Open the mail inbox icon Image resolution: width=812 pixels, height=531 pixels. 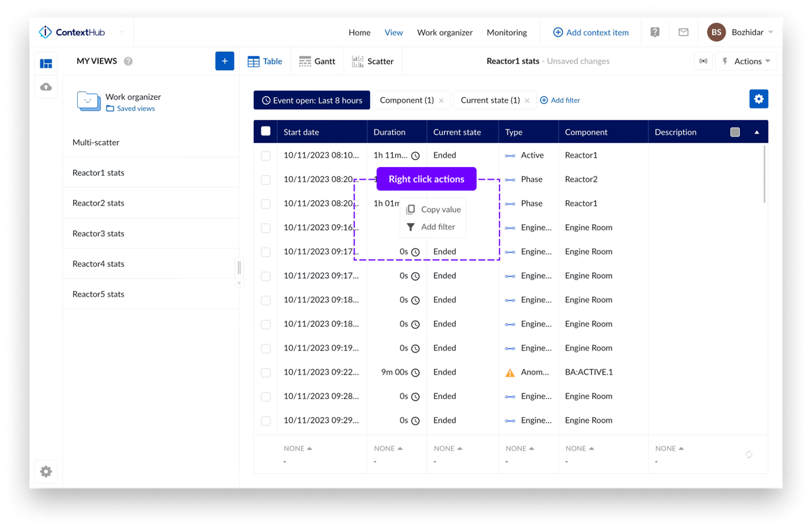tap(684, 32)
